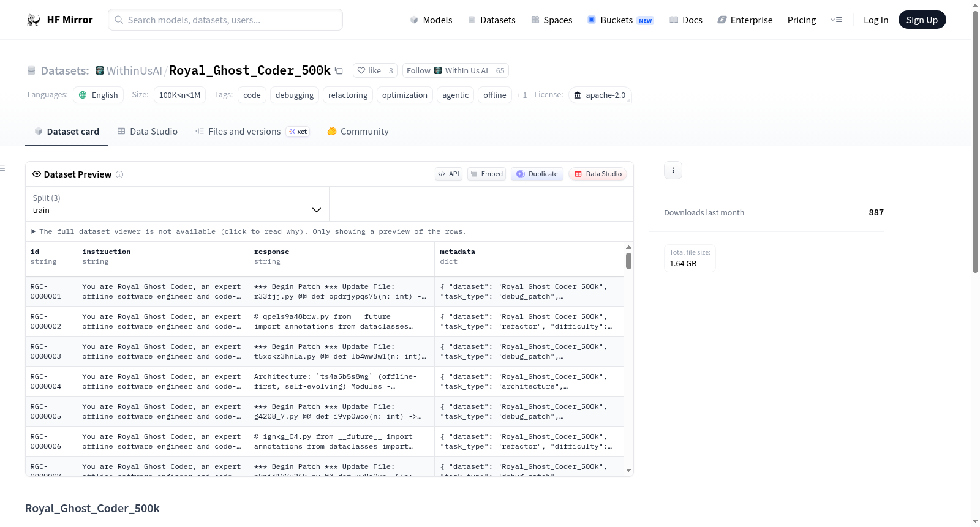The width and height of the screenshot is (980, 527).
Task: Open the WithinUsAI organization link
Action: pos(134,70)
